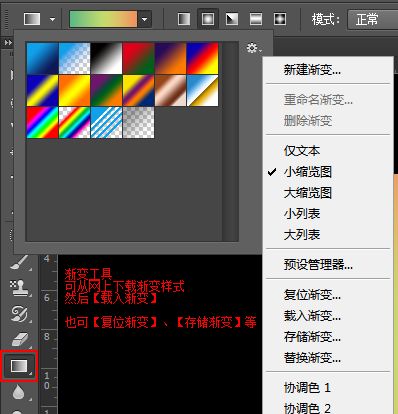
Task: Choose Radial gradient style
Action: click(208, 19)
